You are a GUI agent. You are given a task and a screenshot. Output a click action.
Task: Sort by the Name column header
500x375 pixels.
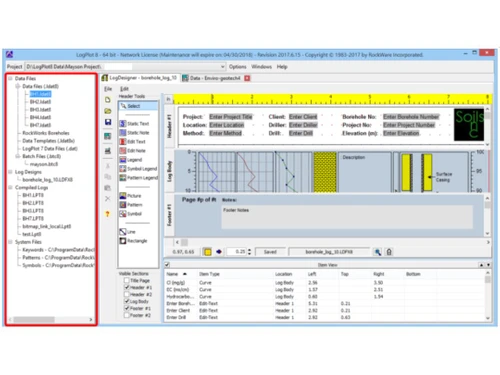coord(177,274)
